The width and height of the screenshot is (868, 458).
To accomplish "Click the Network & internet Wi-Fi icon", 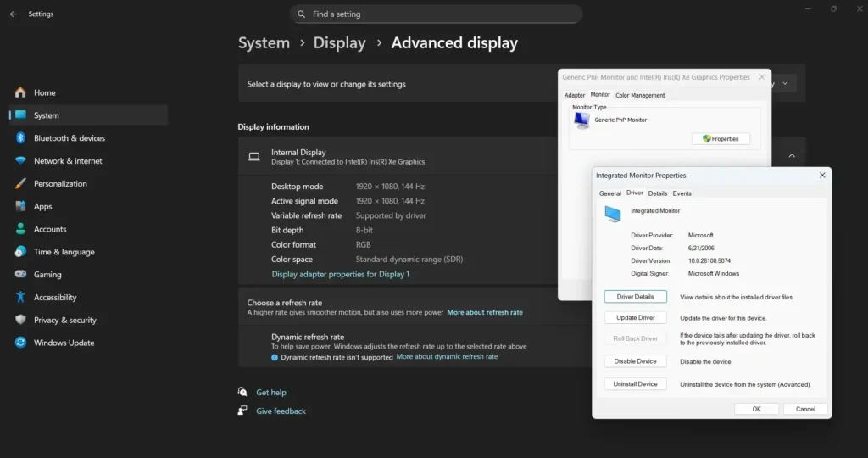I will pos(20,161).
